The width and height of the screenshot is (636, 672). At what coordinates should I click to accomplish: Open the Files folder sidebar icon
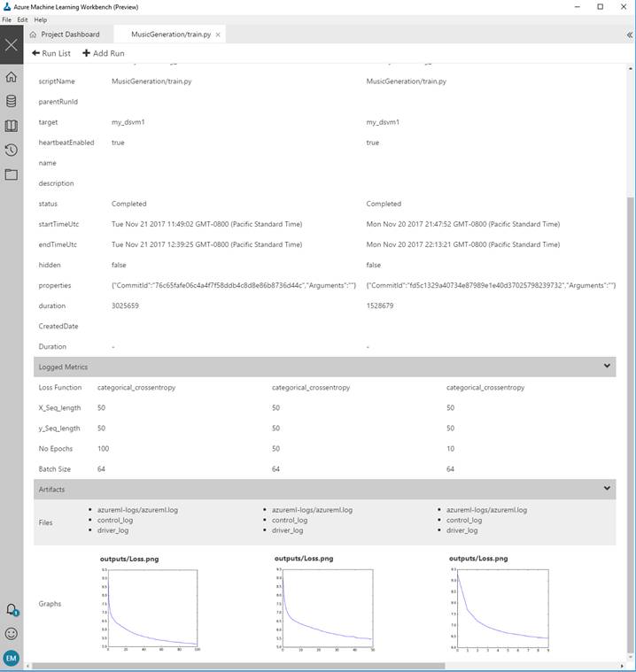[12, 174]
